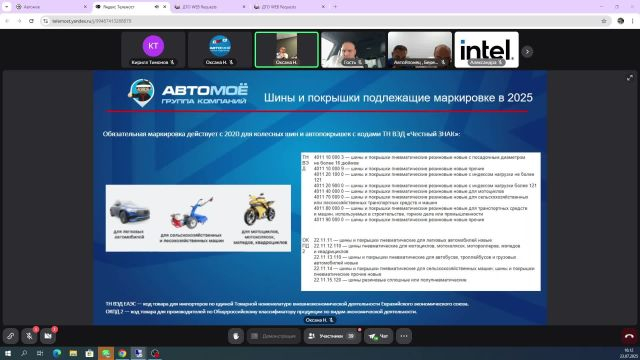
Task: Open the more options ellipsis menu
Action: click(x=404, y=336)
